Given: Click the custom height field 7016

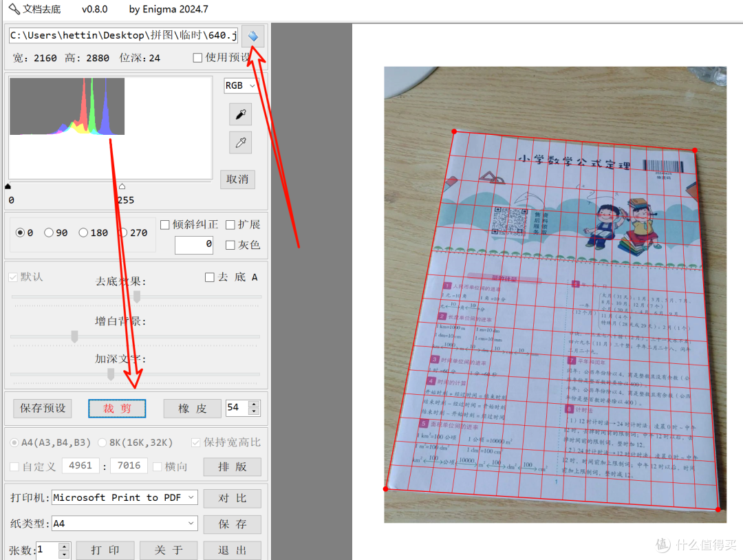Looking at the screenshot, I should tap(129, 466).
